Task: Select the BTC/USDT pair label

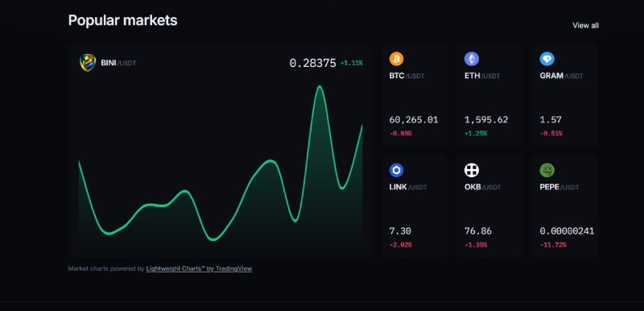Action: coord(407,76)
